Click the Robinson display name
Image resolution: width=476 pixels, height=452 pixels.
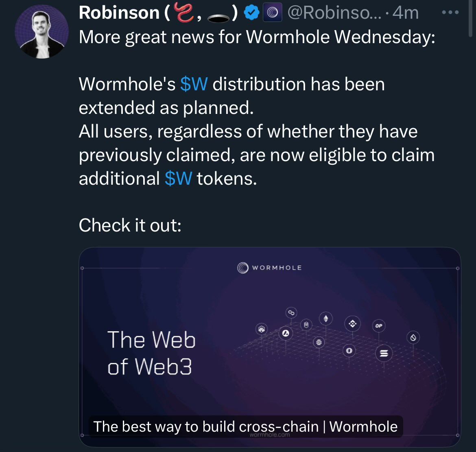point(119,13)
